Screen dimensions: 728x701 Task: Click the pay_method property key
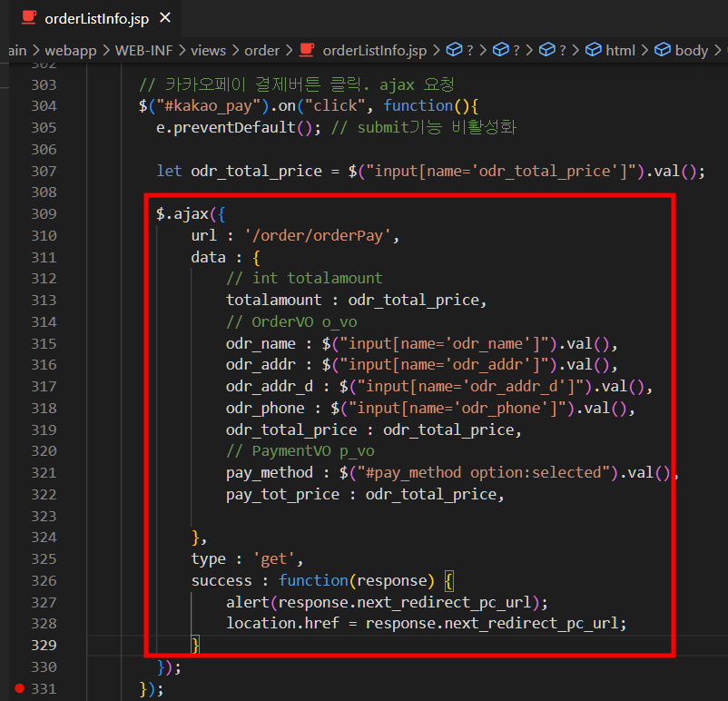[x=270, y=473]
